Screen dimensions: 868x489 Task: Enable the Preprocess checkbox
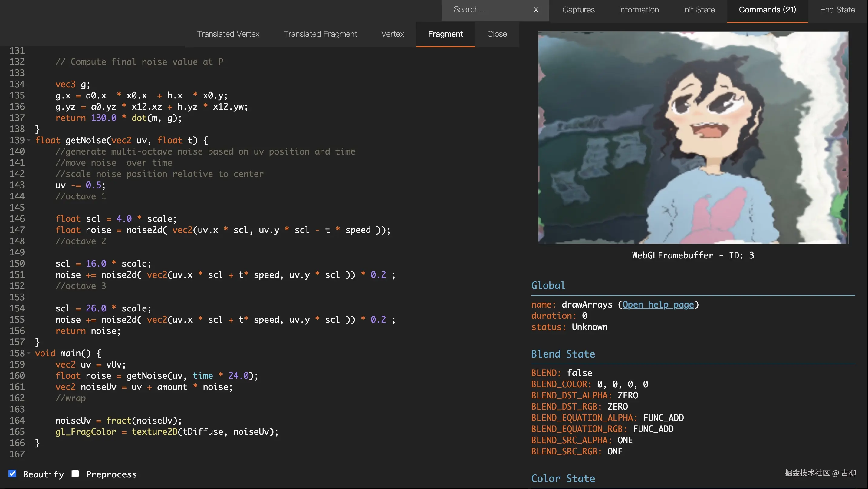pyautogui.click(x=75, y=474)
